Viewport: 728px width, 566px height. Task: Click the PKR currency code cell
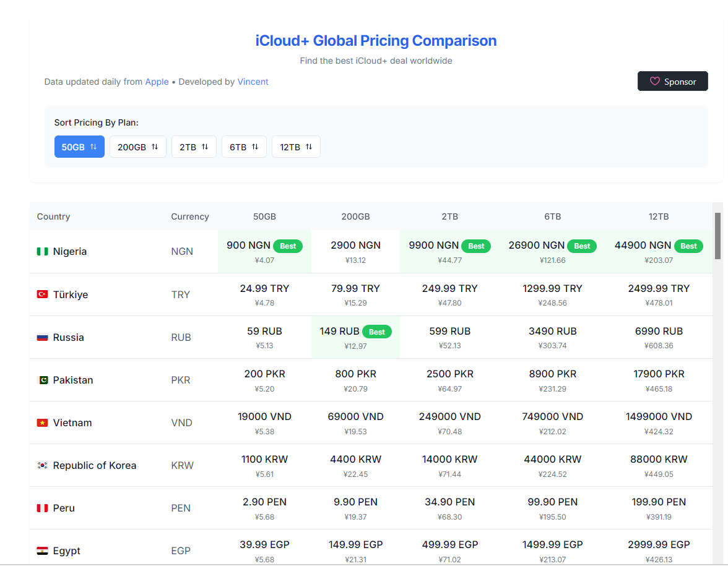(181, 380)
